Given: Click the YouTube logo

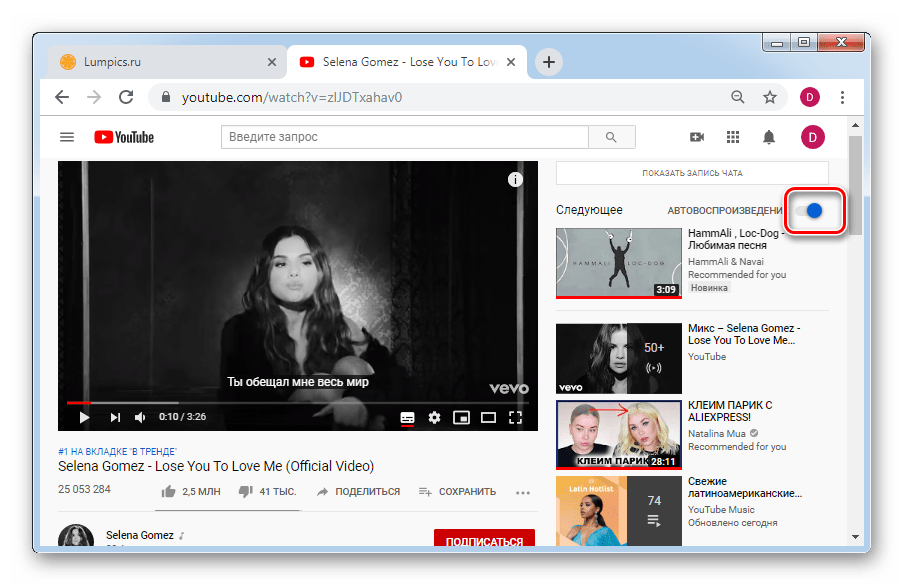Looking at the screenshot, I should [124, 137].
